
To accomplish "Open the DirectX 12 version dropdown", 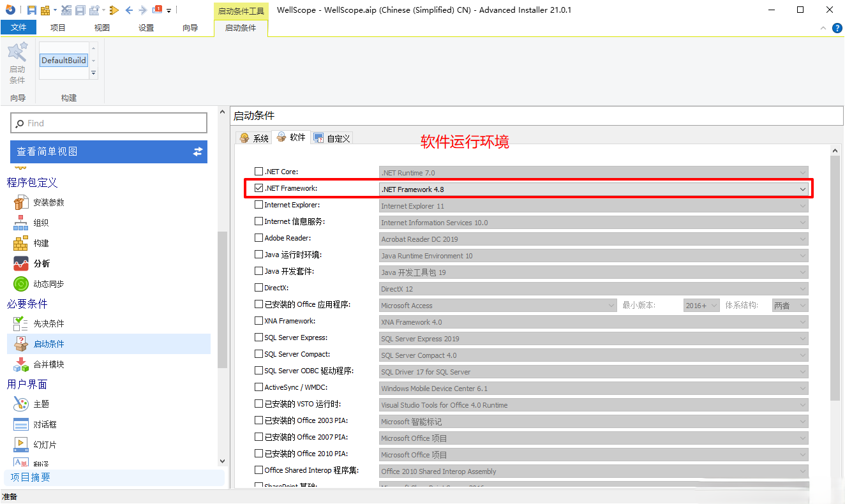I will [594, 289].
